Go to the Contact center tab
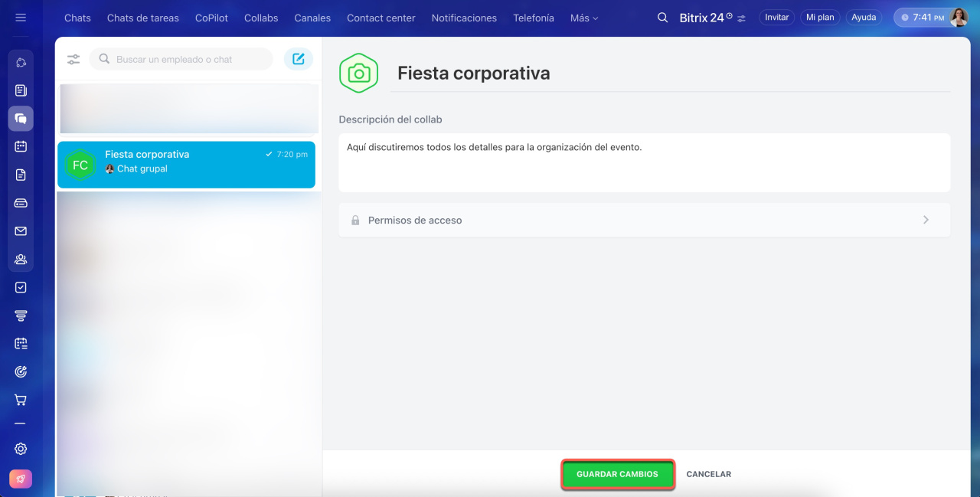This screenshot has height=497, width=980. [x=381, y=18]
